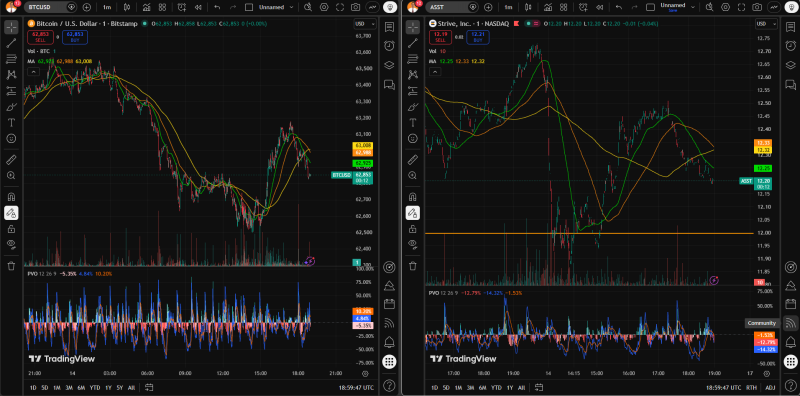The width and height of the screenshot is (800, 396).
Task: Open USD currency dropdown in ASST chart
Action: [766, 24]
